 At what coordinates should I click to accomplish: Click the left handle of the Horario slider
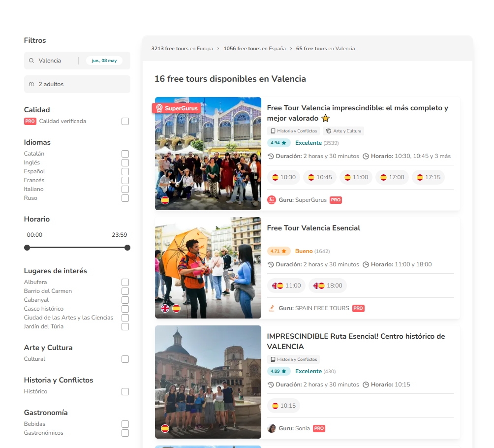(27, 248)
